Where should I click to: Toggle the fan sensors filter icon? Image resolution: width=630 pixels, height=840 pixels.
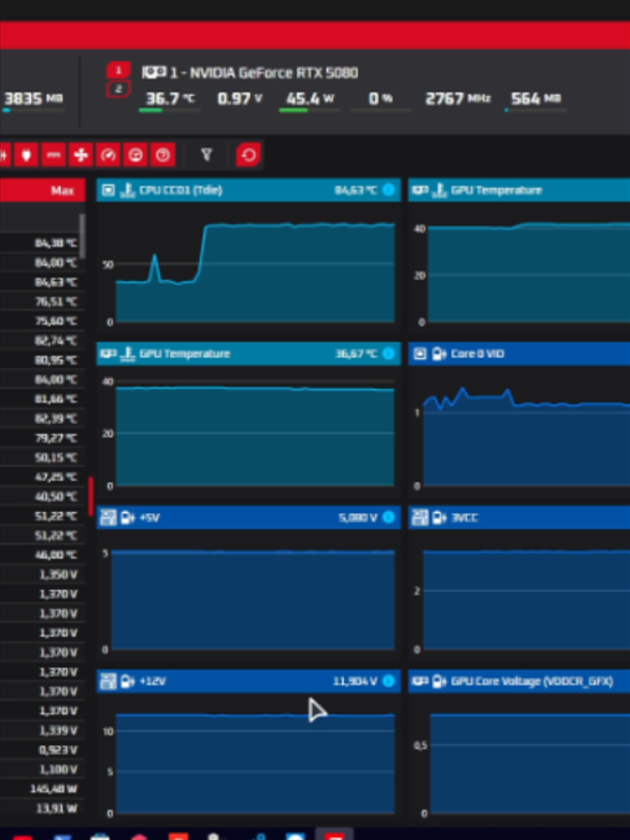(81, 156)
